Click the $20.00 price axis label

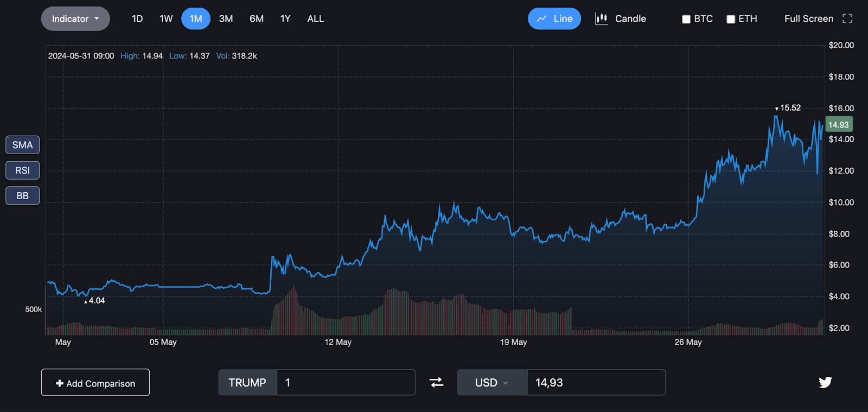841,46
